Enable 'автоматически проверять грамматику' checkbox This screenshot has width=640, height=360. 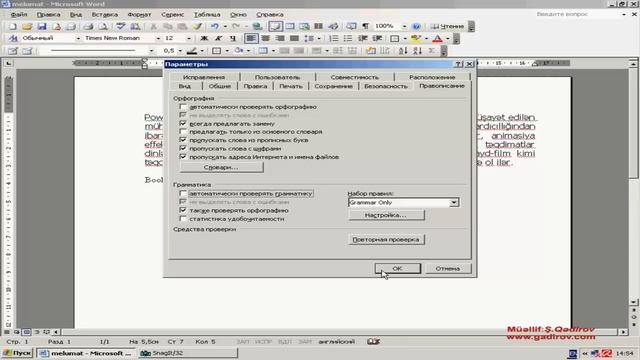coord(183,193)
